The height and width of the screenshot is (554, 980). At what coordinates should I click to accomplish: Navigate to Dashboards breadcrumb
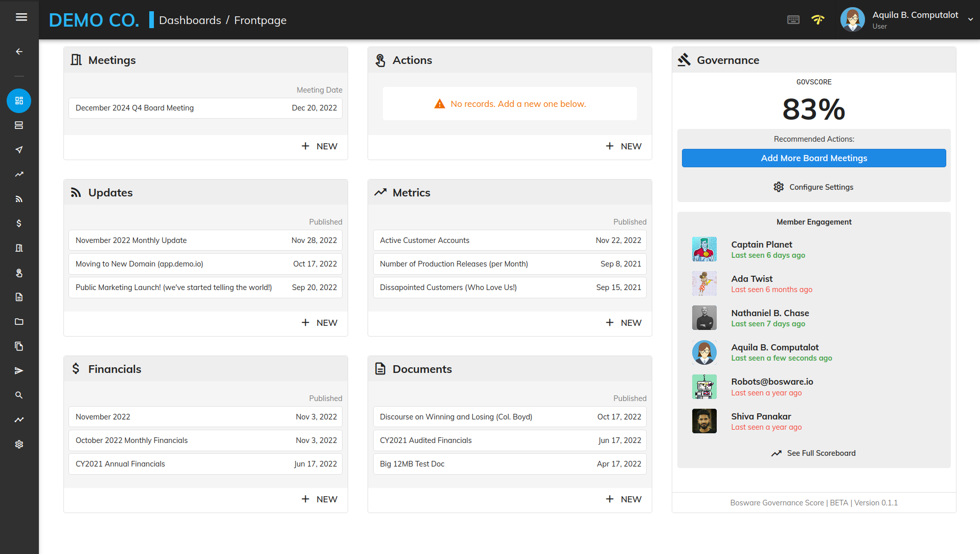tap(190, 20)
